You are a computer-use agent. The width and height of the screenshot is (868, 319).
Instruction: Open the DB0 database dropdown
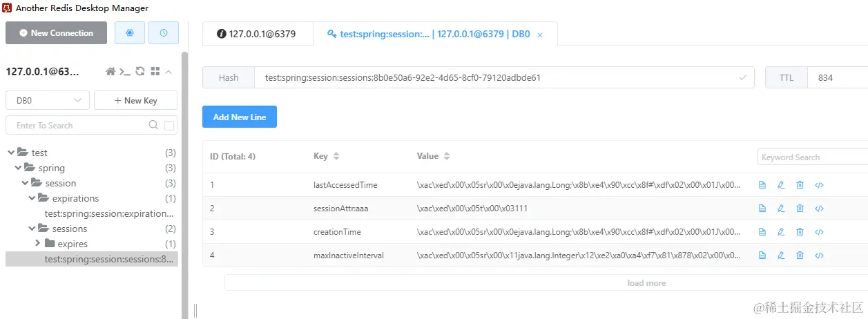[48, 100]
